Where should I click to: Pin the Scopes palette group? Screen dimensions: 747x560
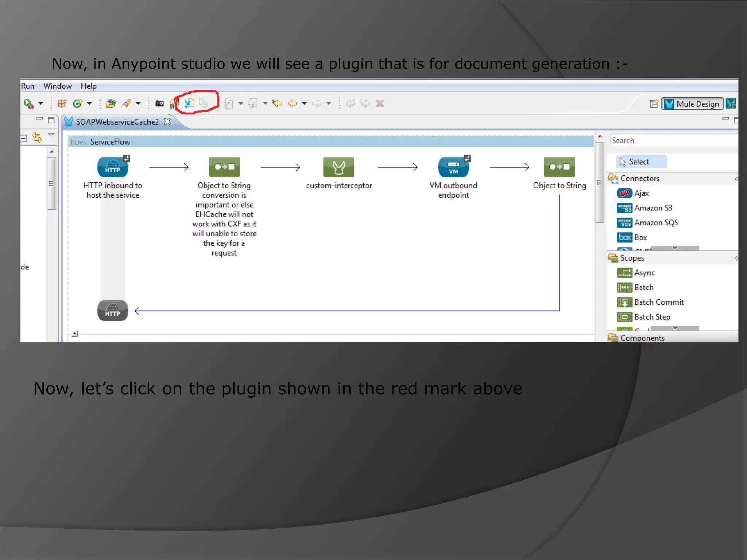[x=736, y=258]
